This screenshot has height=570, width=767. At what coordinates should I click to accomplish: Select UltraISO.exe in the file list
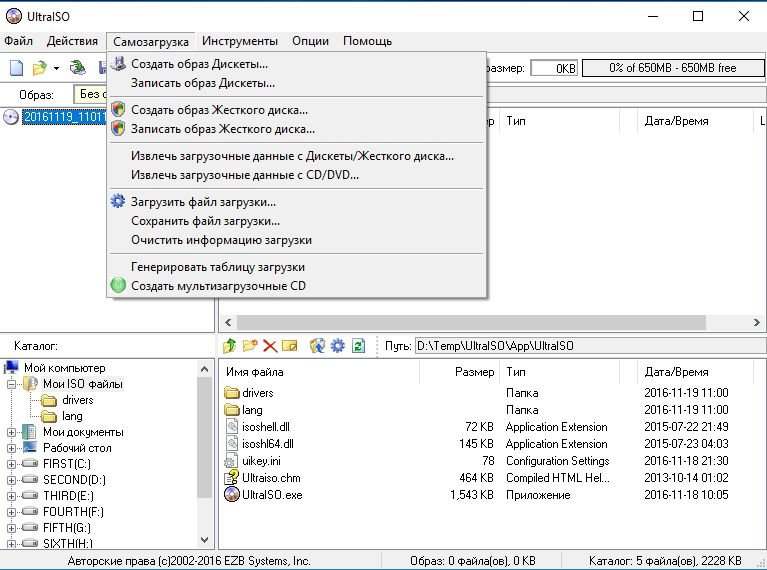click(272, 495)
